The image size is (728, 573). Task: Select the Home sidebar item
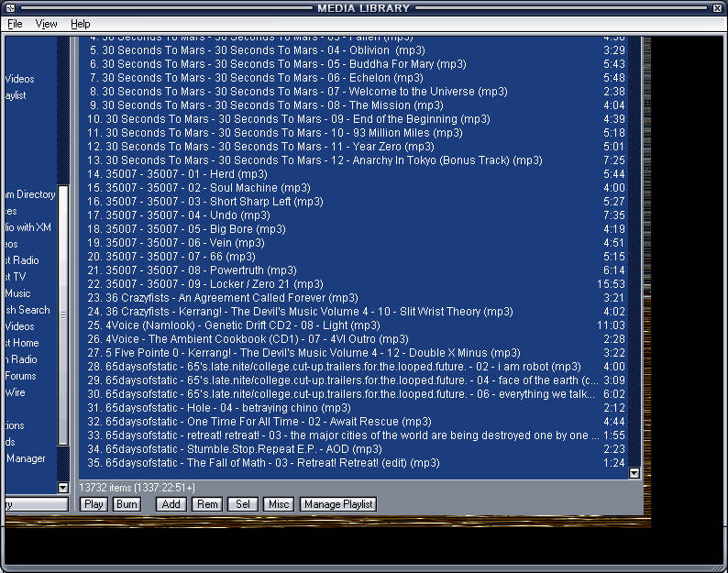coord(22,343)
